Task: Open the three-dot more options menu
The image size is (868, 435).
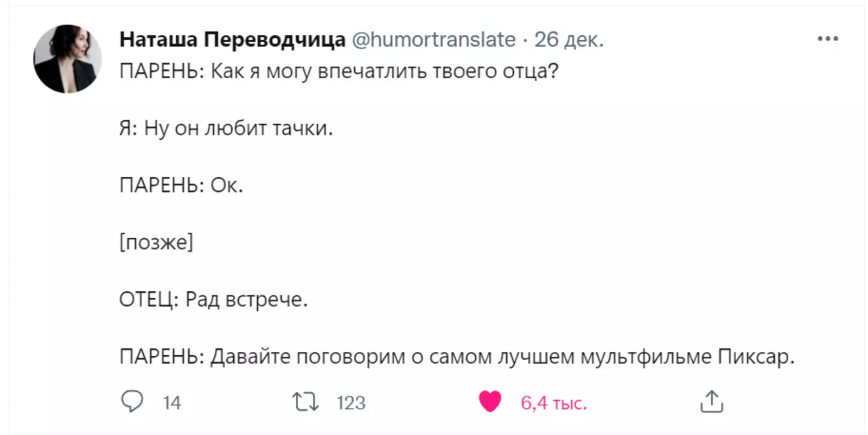Action: pos(828,39)
